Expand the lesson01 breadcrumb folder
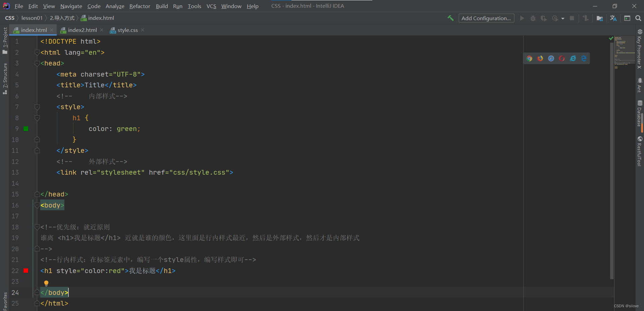The width and height of the screenshot is (644, 311). 32,18
